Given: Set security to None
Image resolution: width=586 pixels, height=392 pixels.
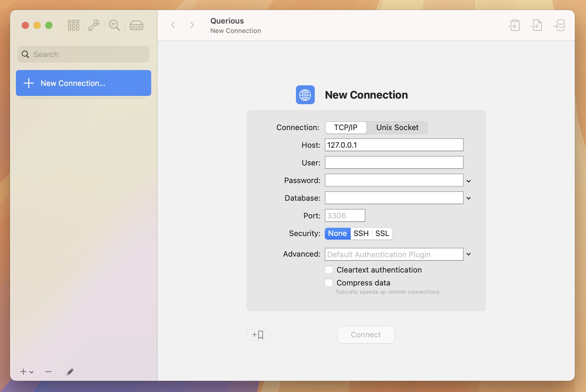Looking at the screenshot, I should pyautogui.click(x=337, y=233).
